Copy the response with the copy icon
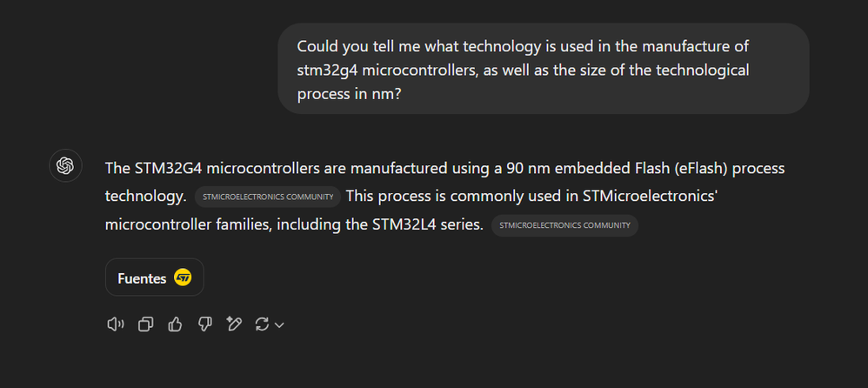This screenshot has width=868, height=388. 145,324
